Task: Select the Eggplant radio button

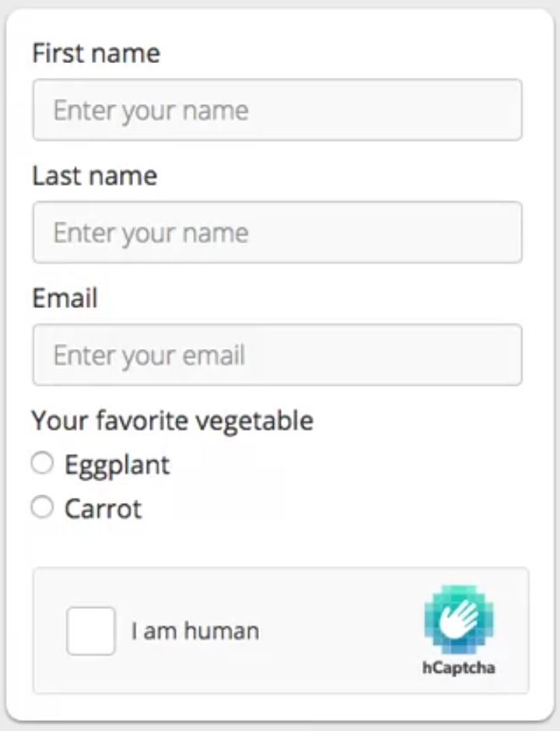Action: [42, 464]
